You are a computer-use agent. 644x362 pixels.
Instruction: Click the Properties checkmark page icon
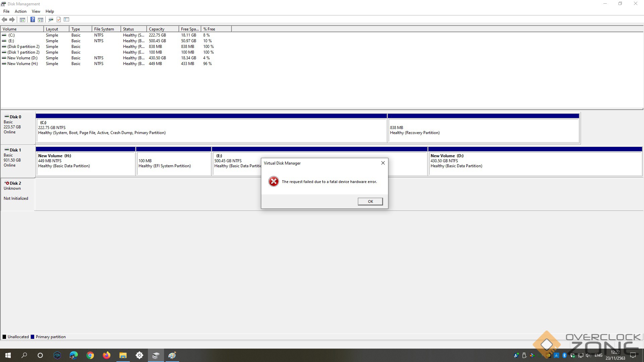[59, 19]
